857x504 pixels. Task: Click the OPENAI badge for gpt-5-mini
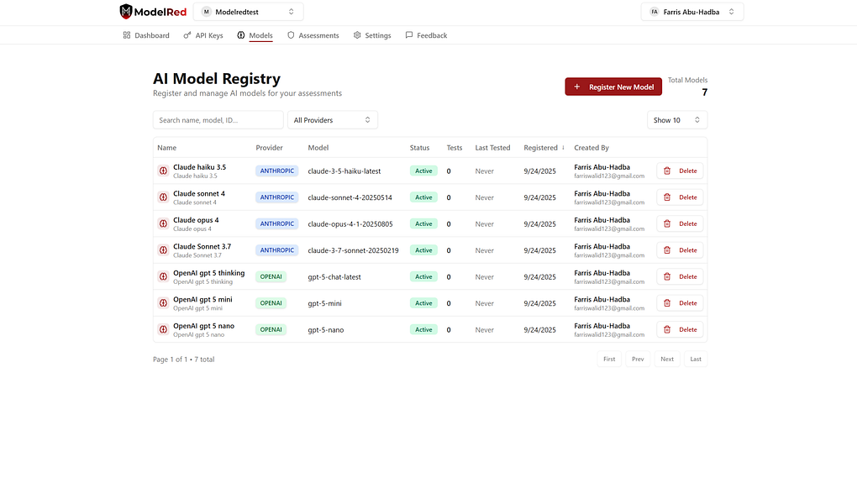tap(271, 303)
